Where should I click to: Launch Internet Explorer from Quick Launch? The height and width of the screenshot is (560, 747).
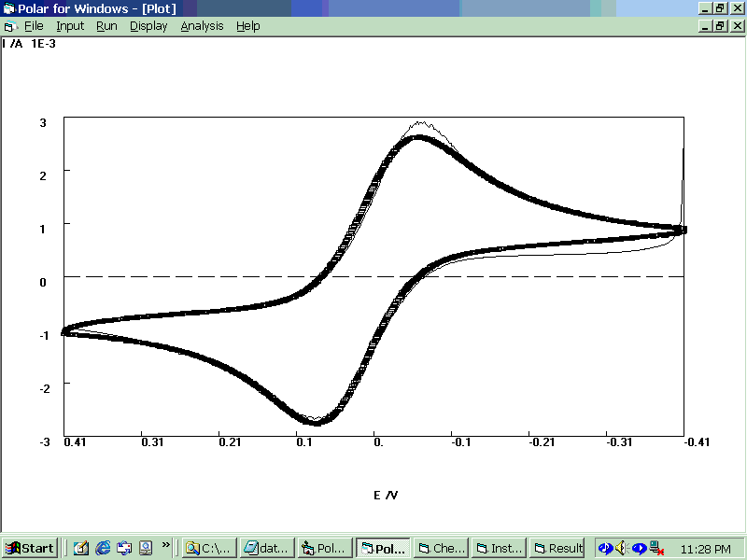click(103, 548)
